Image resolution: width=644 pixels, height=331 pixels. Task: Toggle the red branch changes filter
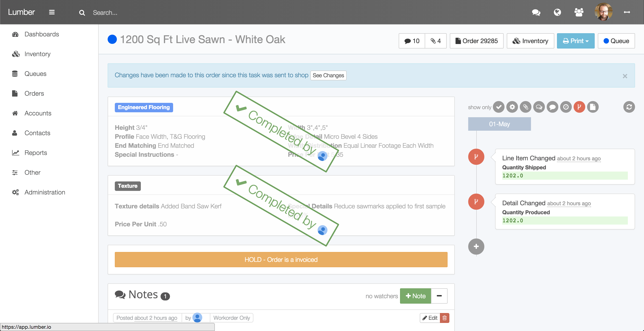(x=579, y=107)
